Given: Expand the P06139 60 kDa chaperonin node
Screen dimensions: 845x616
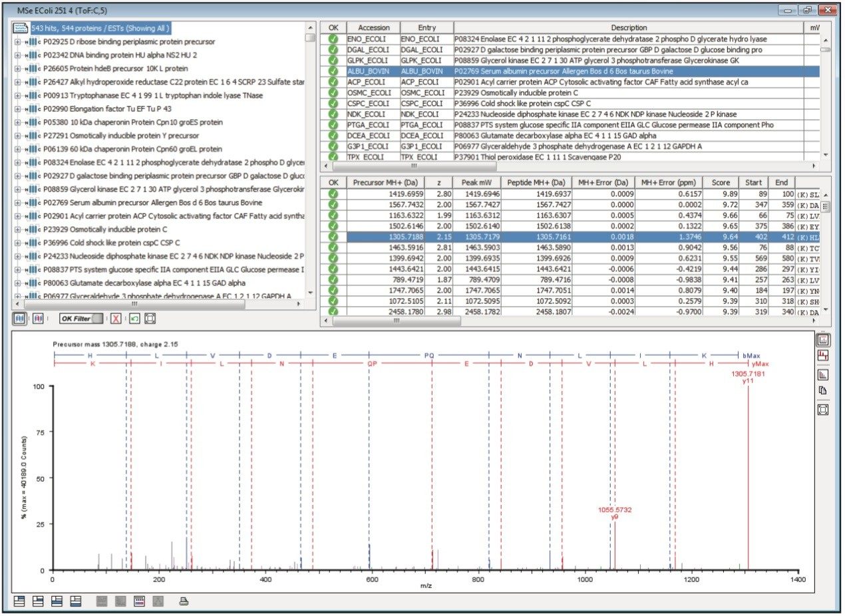Looking at the screenshot, I should coord(17,149).
